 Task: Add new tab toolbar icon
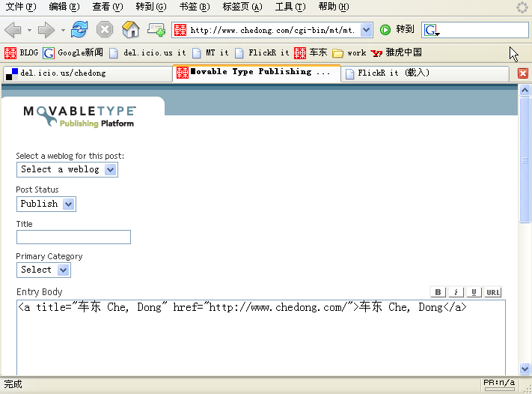(x=156, y=30)
